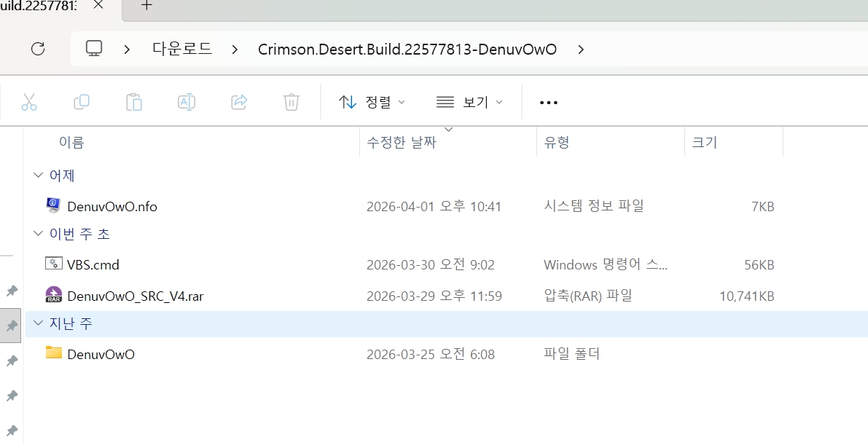Open the 정렬 sort dropdown
Screen dimensions: 868x445
(372, 102)
